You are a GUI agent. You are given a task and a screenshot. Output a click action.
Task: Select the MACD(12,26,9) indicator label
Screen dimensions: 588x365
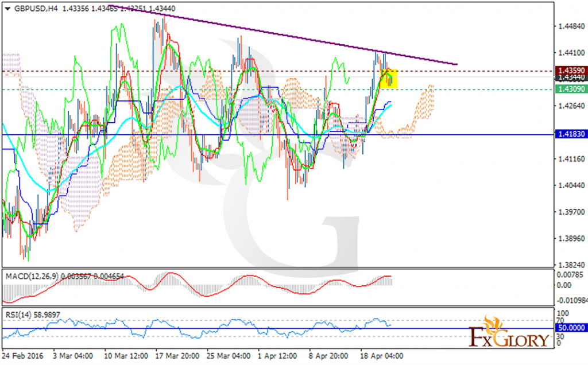32,276
